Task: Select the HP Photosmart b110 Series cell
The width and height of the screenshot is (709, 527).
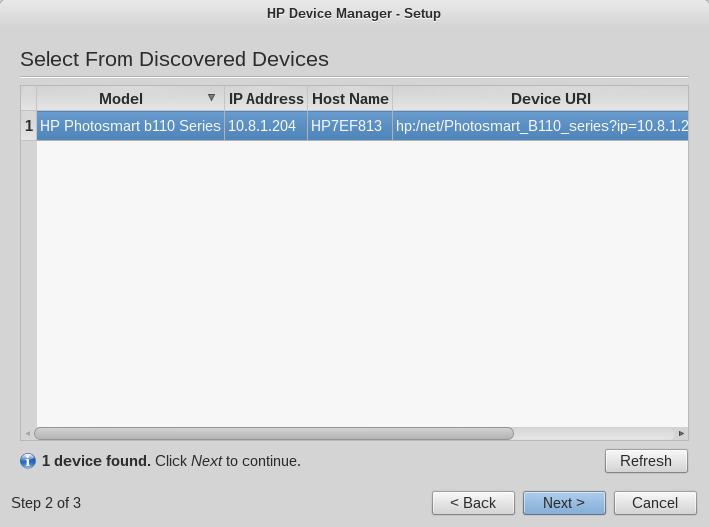Action: (x=130, y=126)
